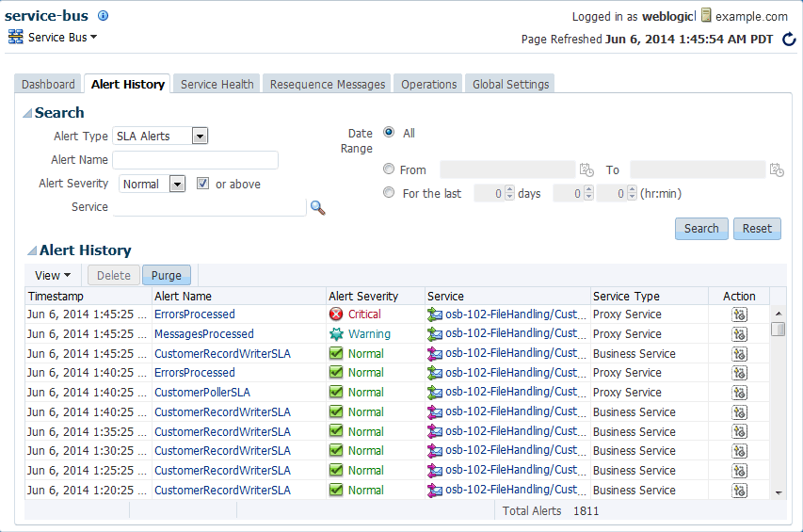Image resolution: width=803 pixels, height=532 pixels.
Task: Click action icon for ErrorsProcessed Critical row
Action: (739, 314)
